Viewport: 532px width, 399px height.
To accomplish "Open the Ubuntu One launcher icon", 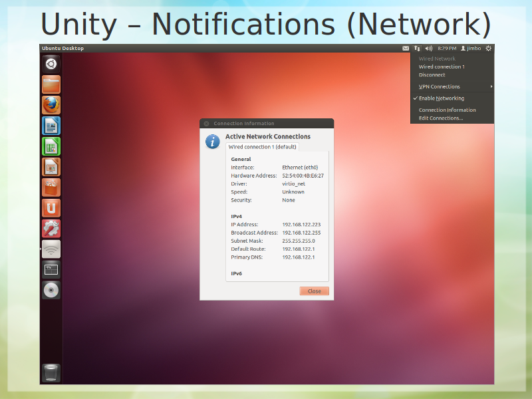I will [51, 208].
